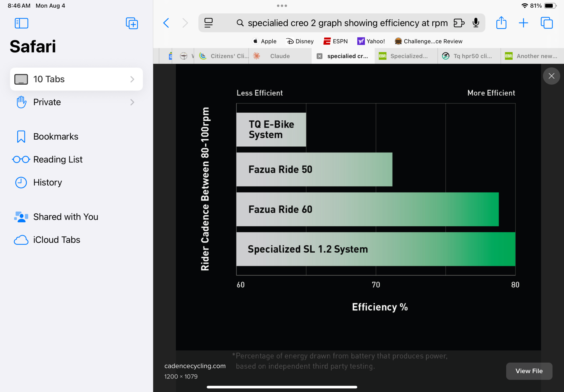The height and width of the screenshot is (392, 564).
Task: Go back to the previous page
Action: pyautogui.click(x=166, y=23)
